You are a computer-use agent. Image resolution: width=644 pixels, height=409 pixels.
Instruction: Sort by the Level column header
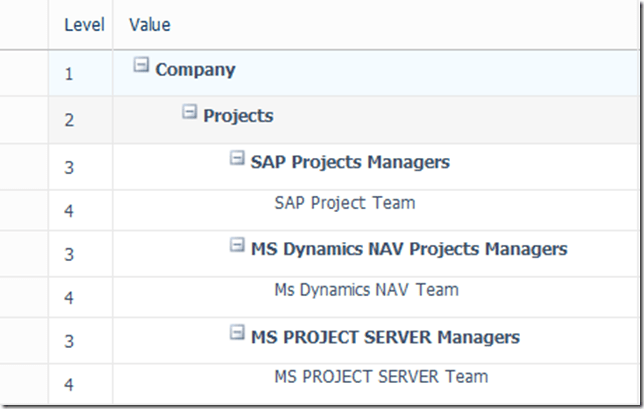84,24
